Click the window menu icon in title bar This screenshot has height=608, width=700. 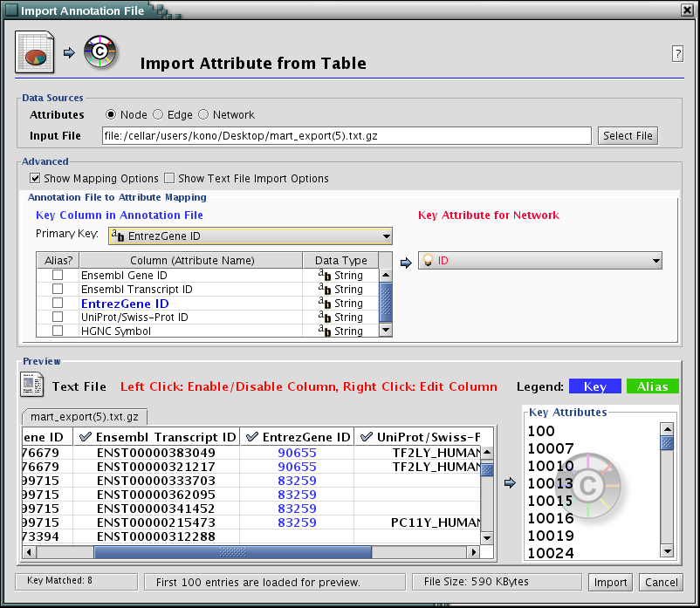click(11, 10)
